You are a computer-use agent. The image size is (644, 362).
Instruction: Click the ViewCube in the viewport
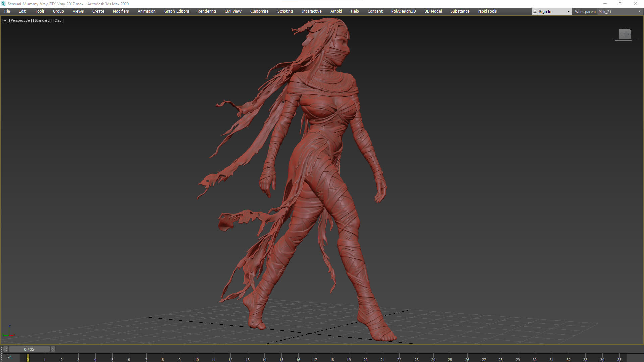point(625,34)
